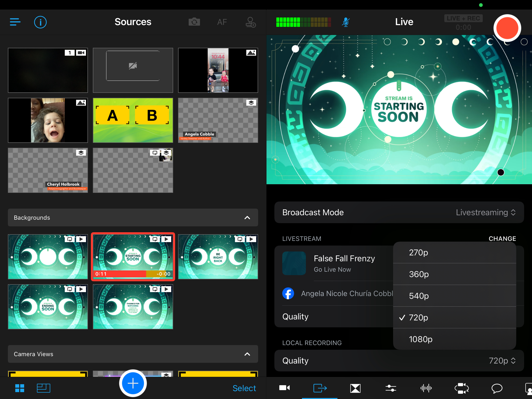The height and width of the screenshot is (399, 532).
Task: Tap the info circle icon
Action: coord(40,22)
